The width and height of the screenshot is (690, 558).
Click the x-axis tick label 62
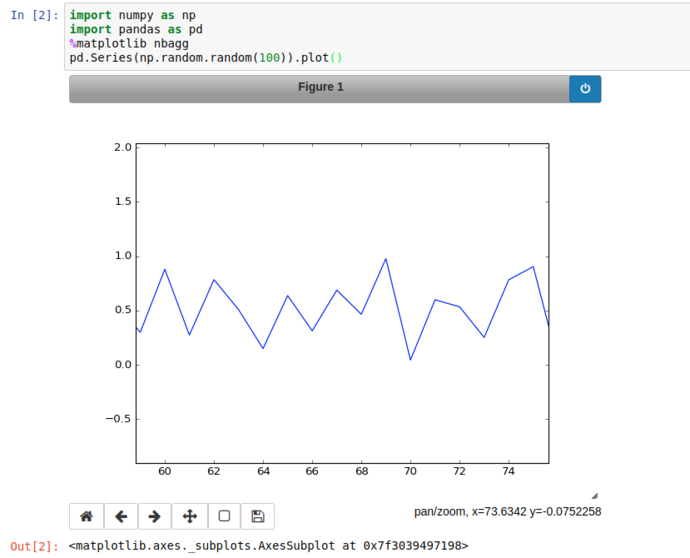click(x=213, y=471)
